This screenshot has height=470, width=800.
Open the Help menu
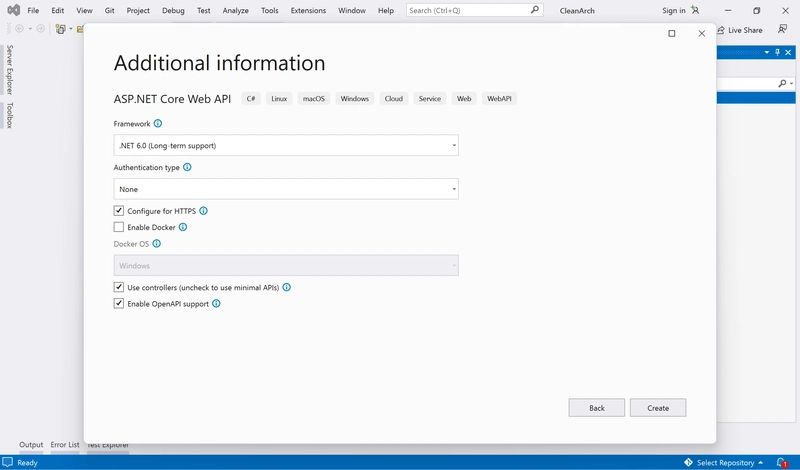[386, 10]
